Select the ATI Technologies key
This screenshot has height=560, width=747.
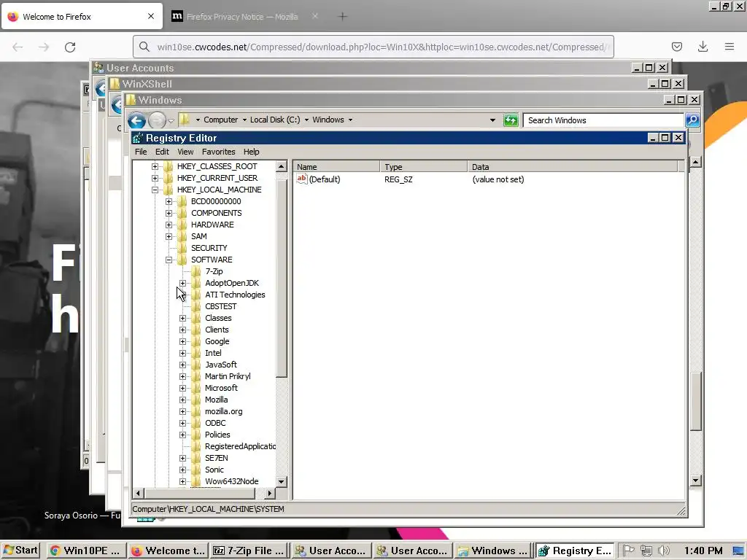(x=235, y=295)
